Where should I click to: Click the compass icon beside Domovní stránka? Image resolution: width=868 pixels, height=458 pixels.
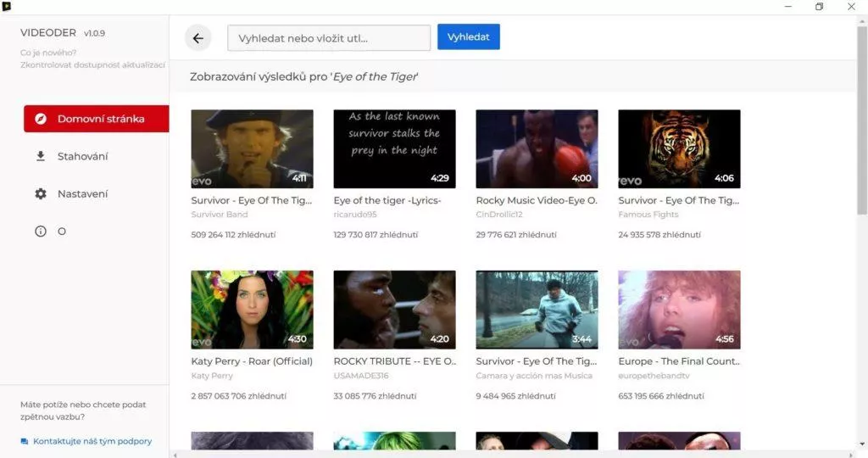pos(41,119)
